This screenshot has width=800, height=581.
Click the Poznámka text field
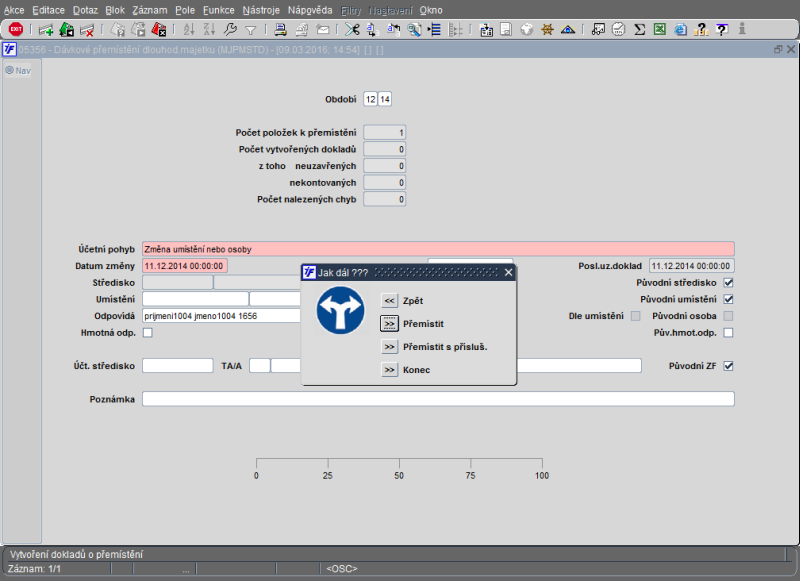click(438, 399)
